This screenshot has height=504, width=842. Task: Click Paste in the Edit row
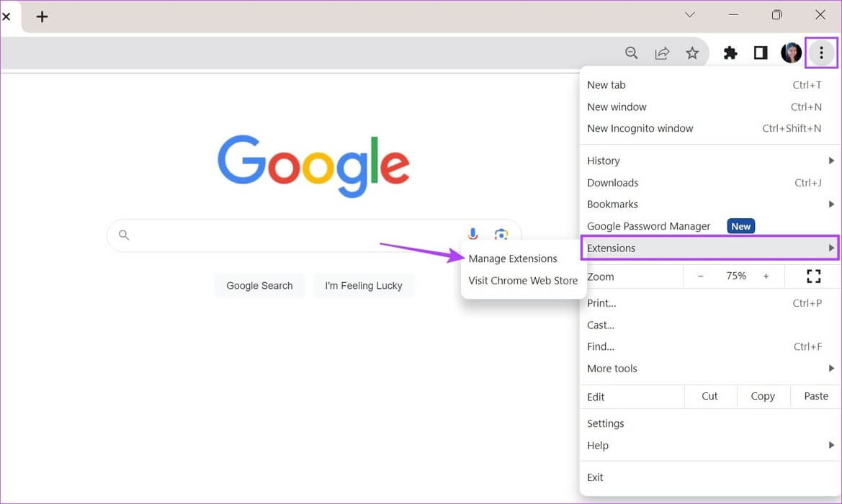tap(815, 396)
